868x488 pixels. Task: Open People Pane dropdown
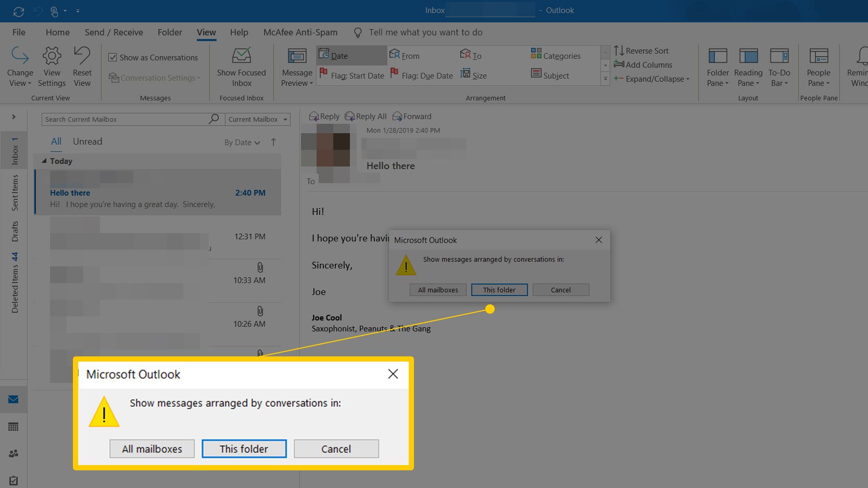click(819, 67)
